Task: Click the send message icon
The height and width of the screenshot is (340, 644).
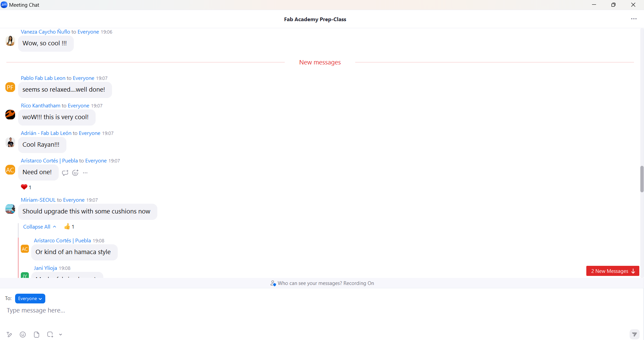Action: 634,334
